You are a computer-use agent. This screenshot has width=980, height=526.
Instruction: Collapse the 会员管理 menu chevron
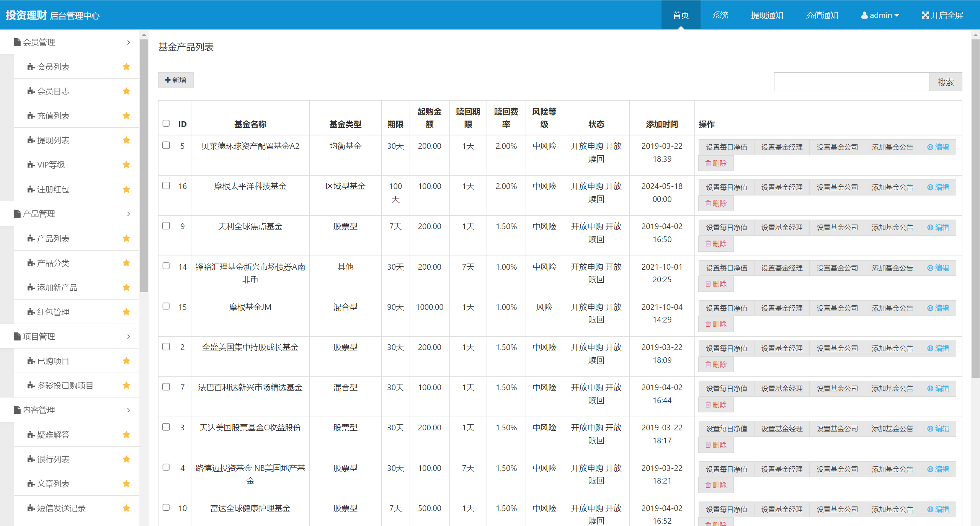(x=129, y=42)
